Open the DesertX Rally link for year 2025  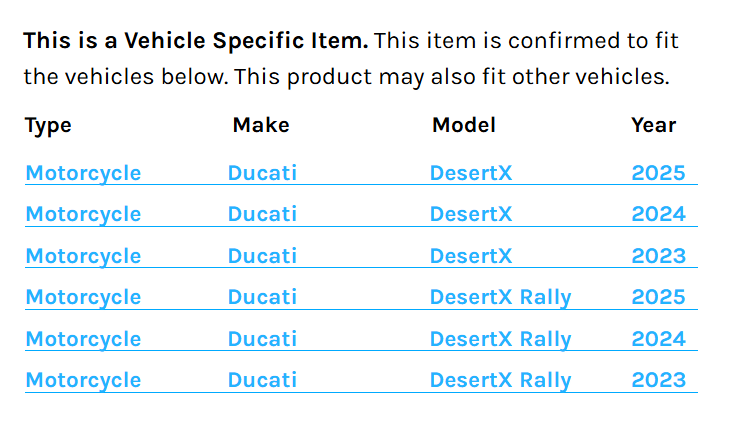click(x=500, y=297)
